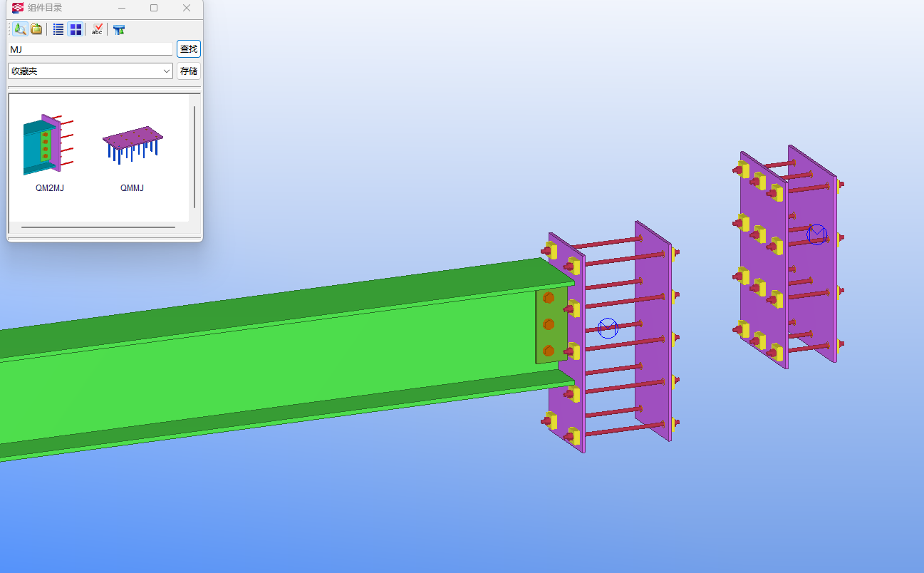Viewport: 924px width, 573px height.
Task: Click the MJ search input field
Action: 90,49
